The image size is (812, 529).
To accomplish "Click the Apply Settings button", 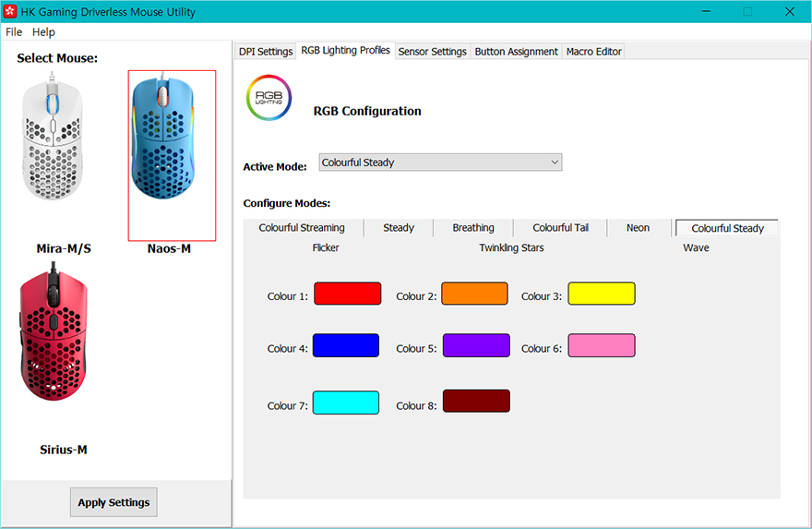I will click(113, 502).
